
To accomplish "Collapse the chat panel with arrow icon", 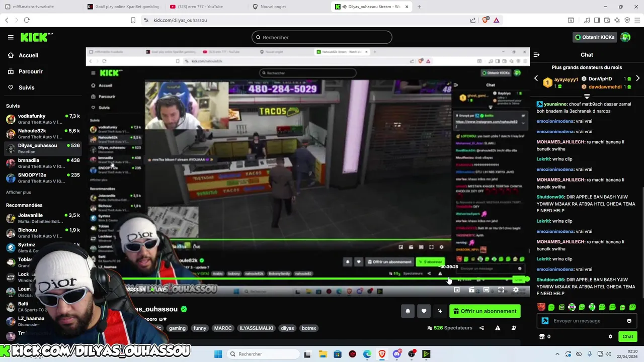I will [x=536, y=55].
